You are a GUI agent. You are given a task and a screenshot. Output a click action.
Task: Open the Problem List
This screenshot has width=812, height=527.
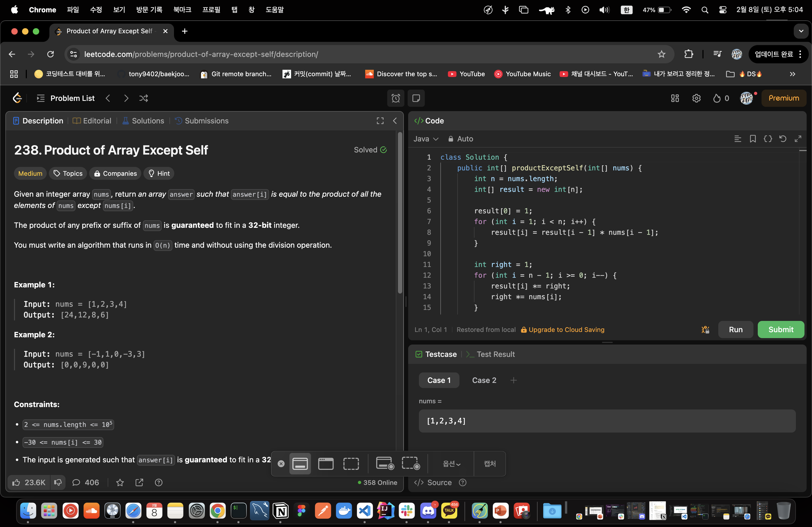click(x=66, y=98)
